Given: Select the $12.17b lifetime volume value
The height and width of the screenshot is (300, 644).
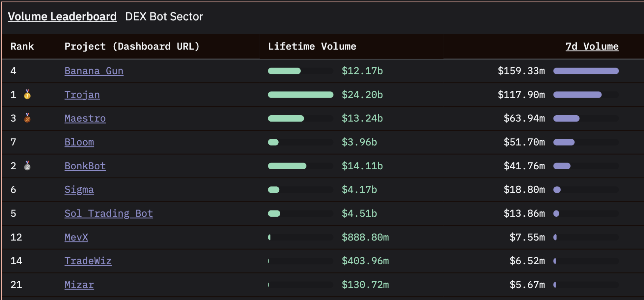Looking at the screenshot, I should point(362,71).
